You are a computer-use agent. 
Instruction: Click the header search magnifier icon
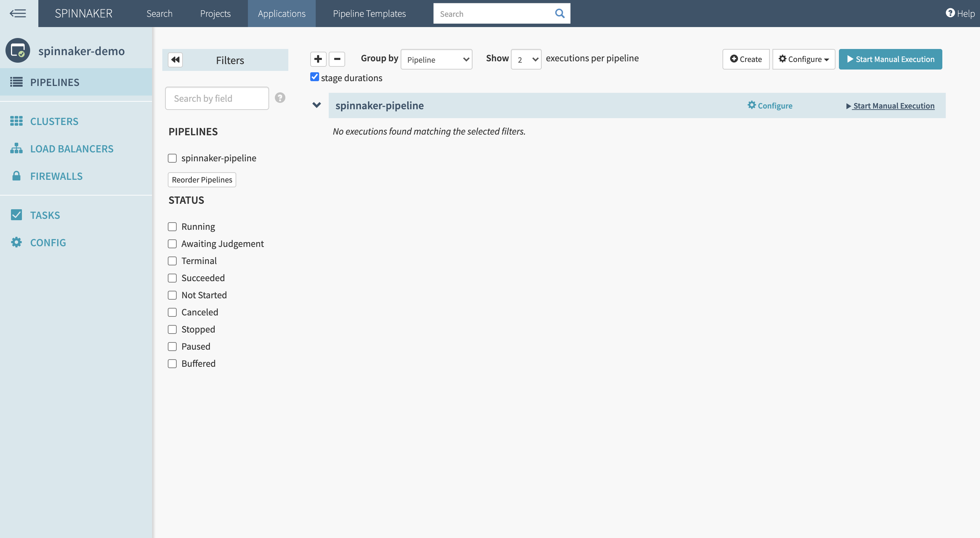pyautogui.click(x=559, y=14)
